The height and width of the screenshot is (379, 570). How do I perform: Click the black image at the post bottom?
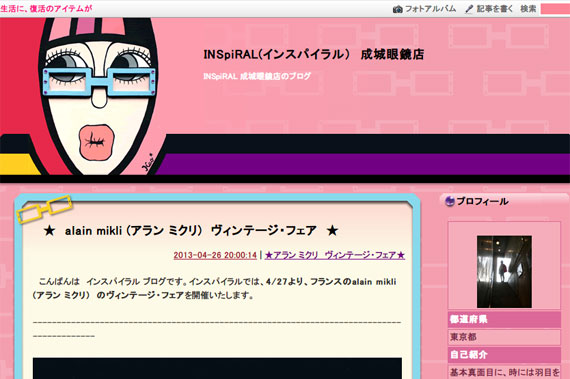tap(217, 368)
